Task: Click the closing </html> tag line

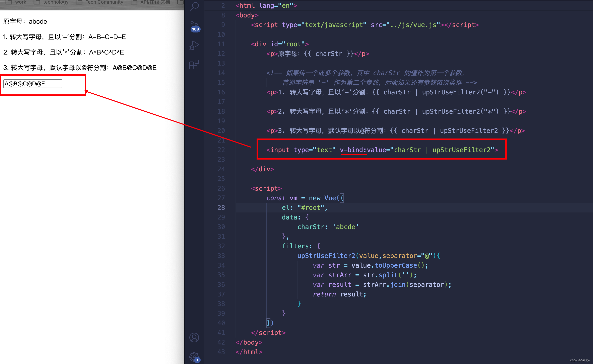Action: (249, 352)
